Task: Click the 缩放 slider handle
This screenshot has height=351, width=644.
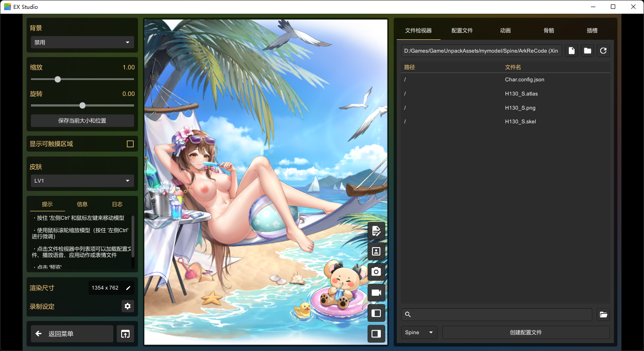Action: click(57, 79)
